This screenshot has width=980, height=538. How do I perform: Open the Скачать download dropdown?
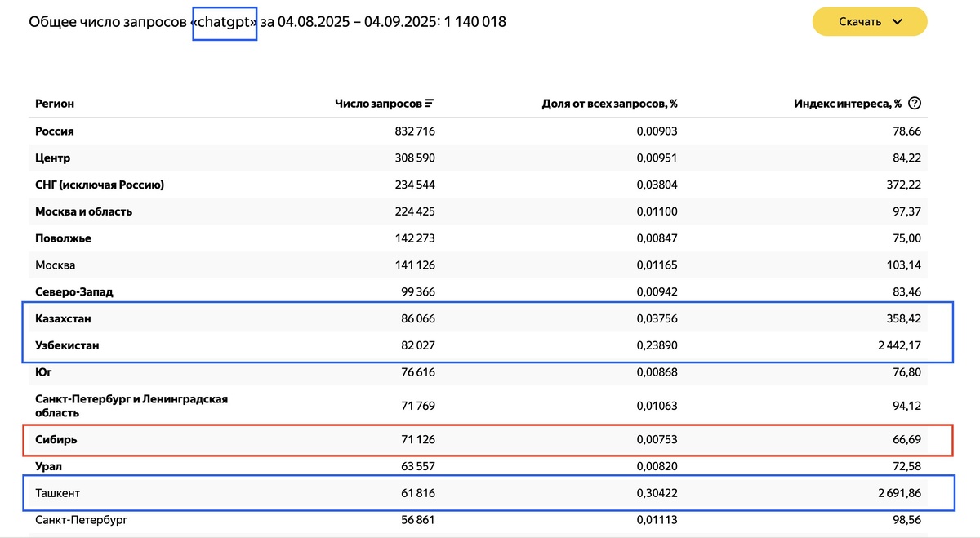pos(870,21)
